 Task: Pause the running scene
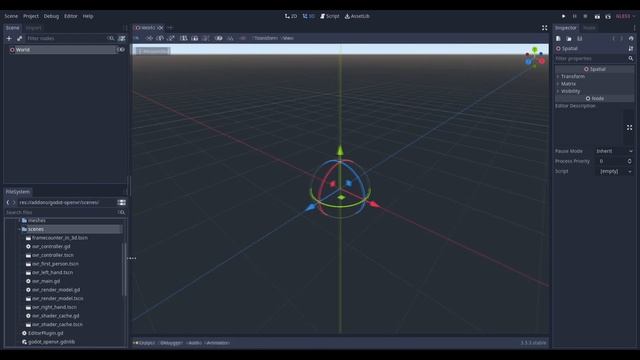tap(575, 16)
